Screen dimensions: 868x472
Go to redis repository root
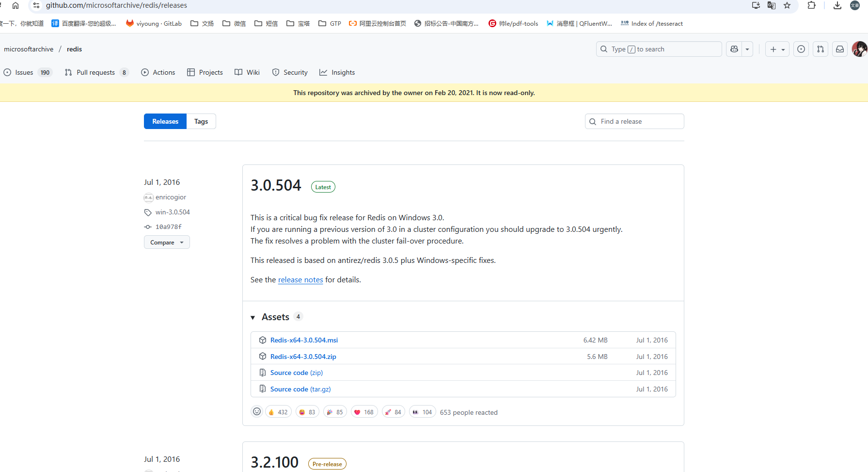click(x=74, y=49)
